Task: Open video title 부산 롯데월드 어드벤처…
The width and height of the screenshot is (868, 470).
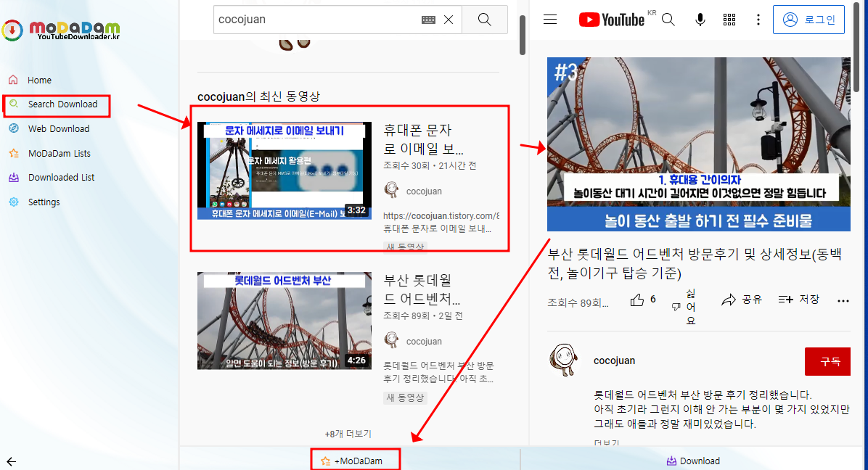Action: (422, 289)
